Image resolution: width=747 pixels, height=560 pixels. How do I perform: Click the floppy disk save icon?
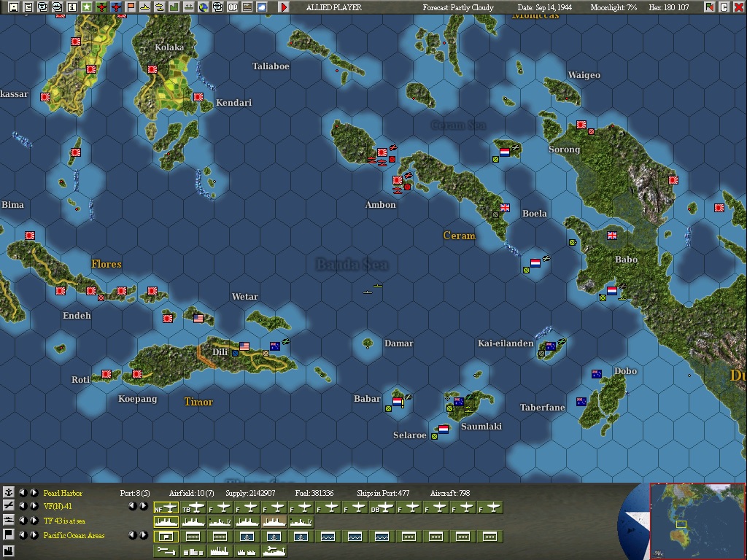point(14,7)
